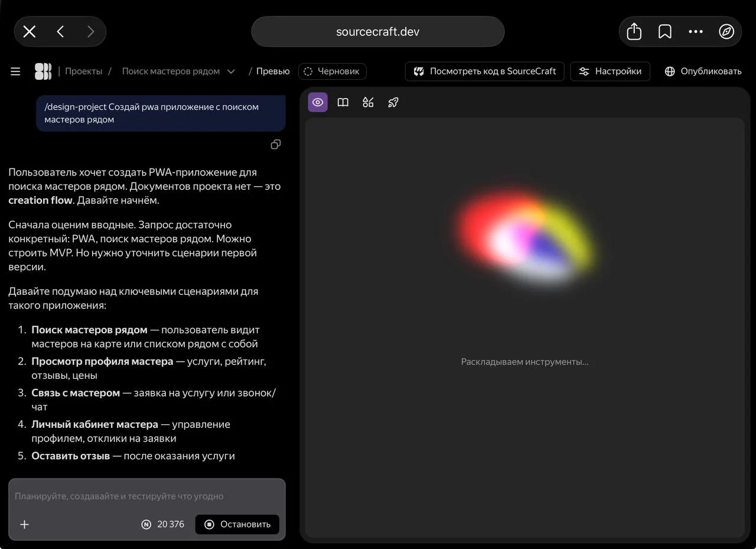Open the book documentation tab
Screen dimensions: 756x549
(x=343, y=102)
